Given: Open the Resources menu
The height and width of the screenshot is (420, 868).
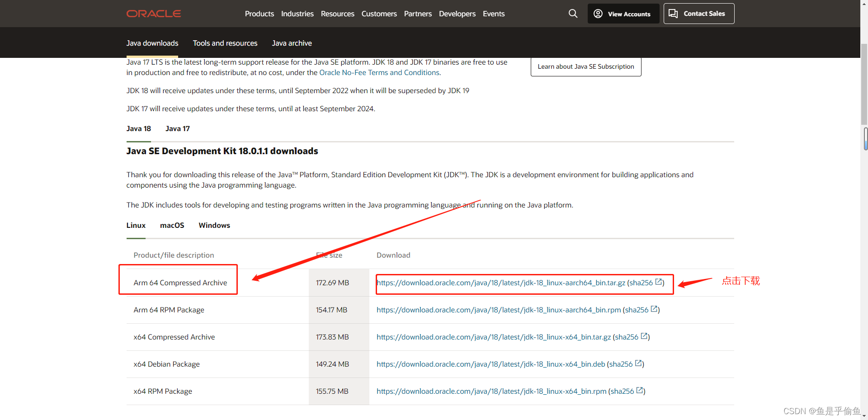Looking at the screenshot, I should point(337,14).
